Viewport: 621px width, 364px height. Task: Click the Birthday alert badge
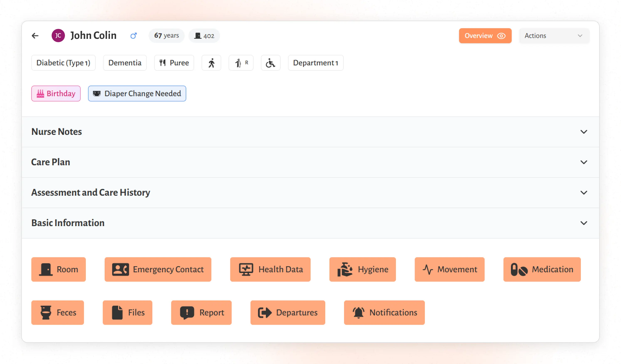(56, 93)
